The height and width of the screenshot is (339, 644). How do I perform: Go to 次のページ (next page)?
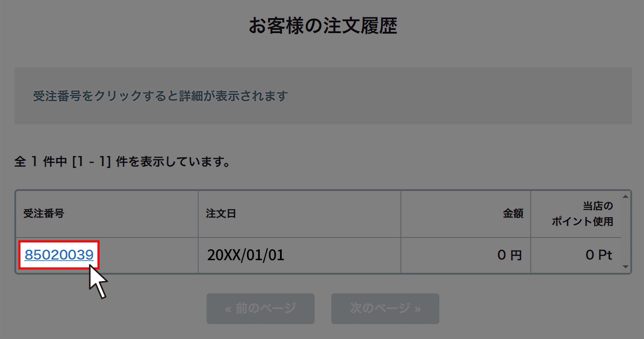tap(385, 308)
